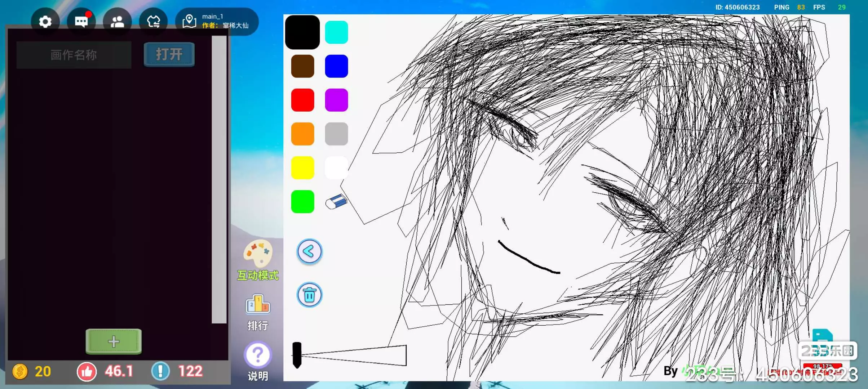Pick the purple color swatch
The height and width of the screenshot is (389, 868).
coord(336,100)
